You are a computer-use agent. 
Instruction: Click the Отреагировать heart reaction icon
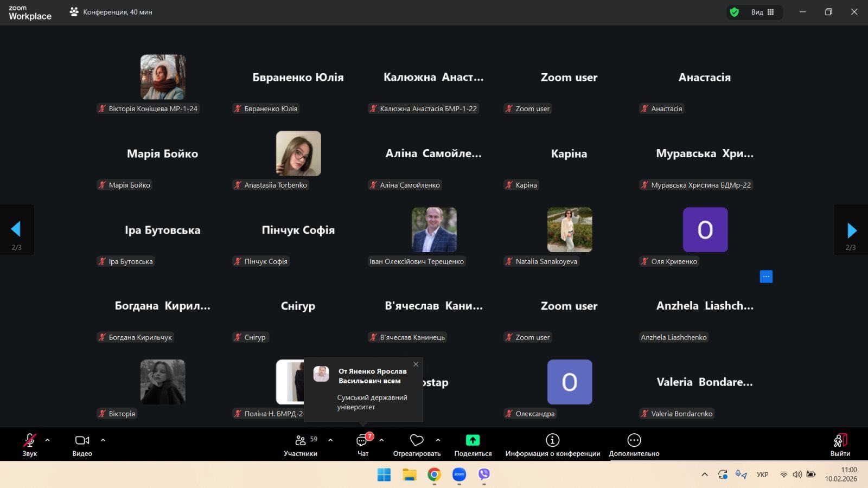[417, 440]
